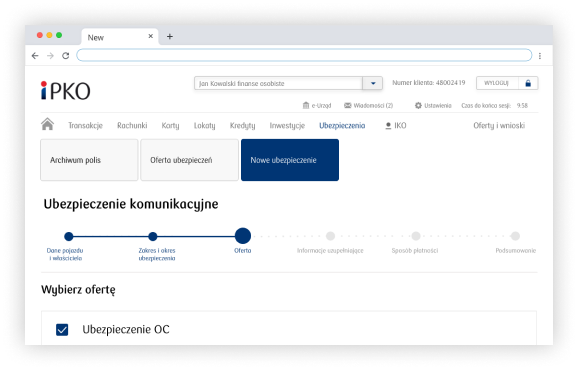
Task: Click the current Oferta step marker
Action: [243, 236]
